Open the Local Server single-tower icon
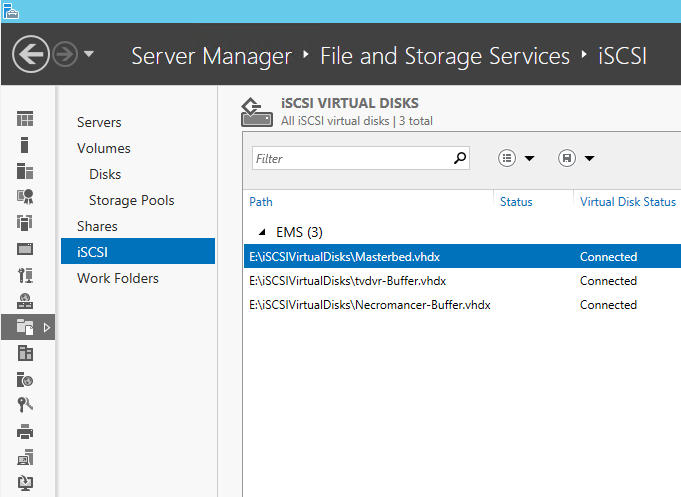The height and width of the screenshot is (497, 681). 25,145
